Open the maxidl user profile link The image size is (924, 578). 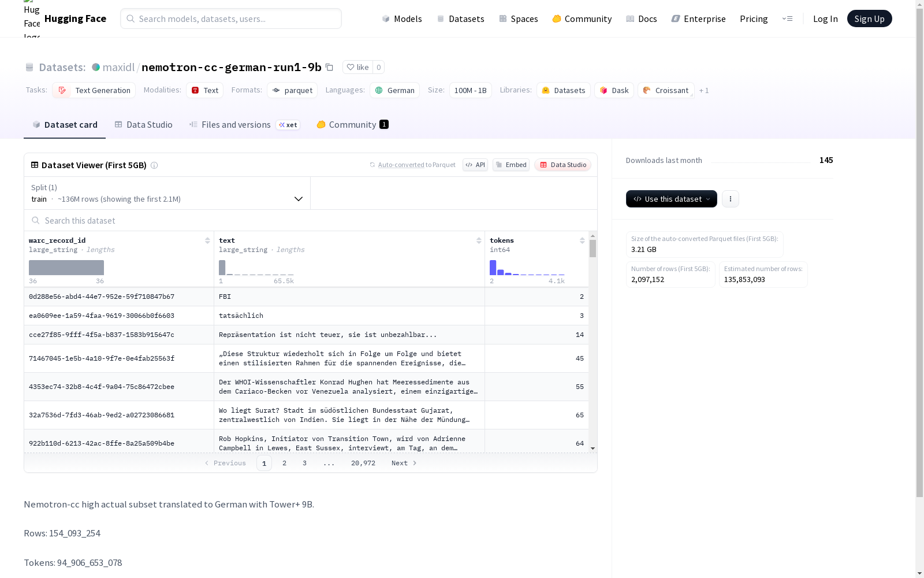(x=118, y=67)
